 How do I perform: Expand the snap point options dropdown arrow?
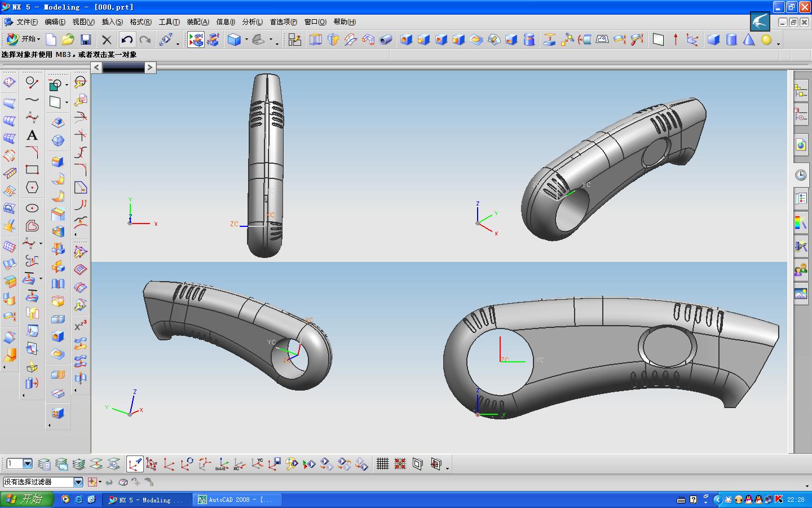pos(100,482)
